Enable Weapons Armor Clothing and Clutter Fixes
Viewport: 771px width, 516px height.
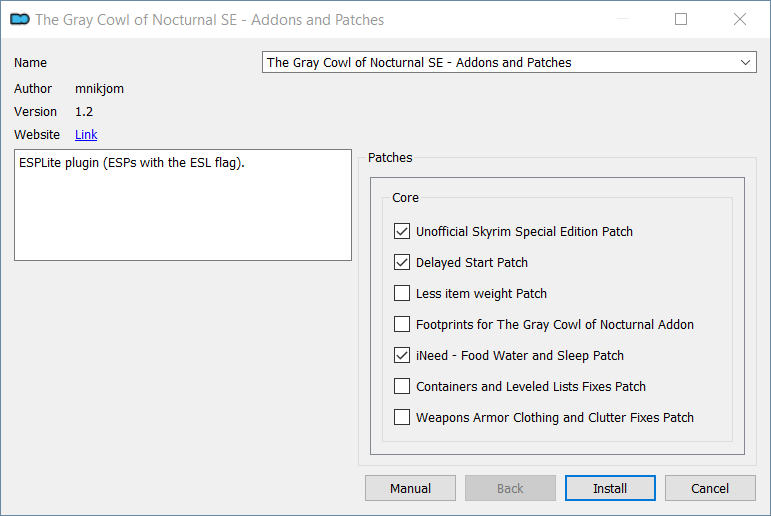(402, 417)
